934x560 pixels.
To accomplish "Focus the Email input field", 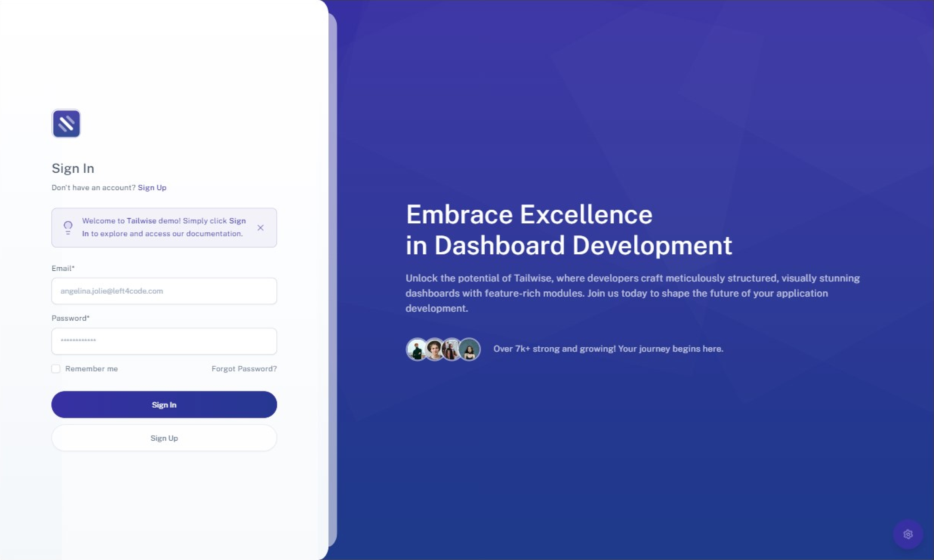I will (x=164, y=291).
